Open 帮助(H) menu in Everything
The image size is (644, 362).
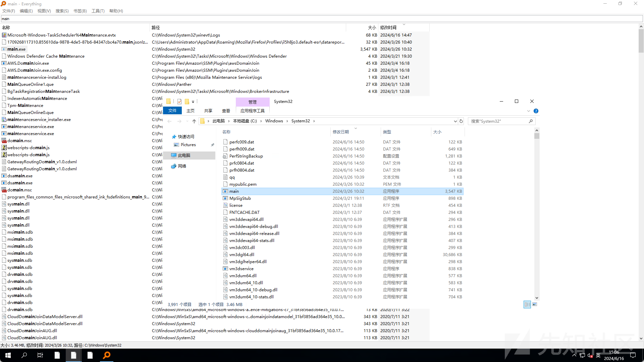point(116,11)
